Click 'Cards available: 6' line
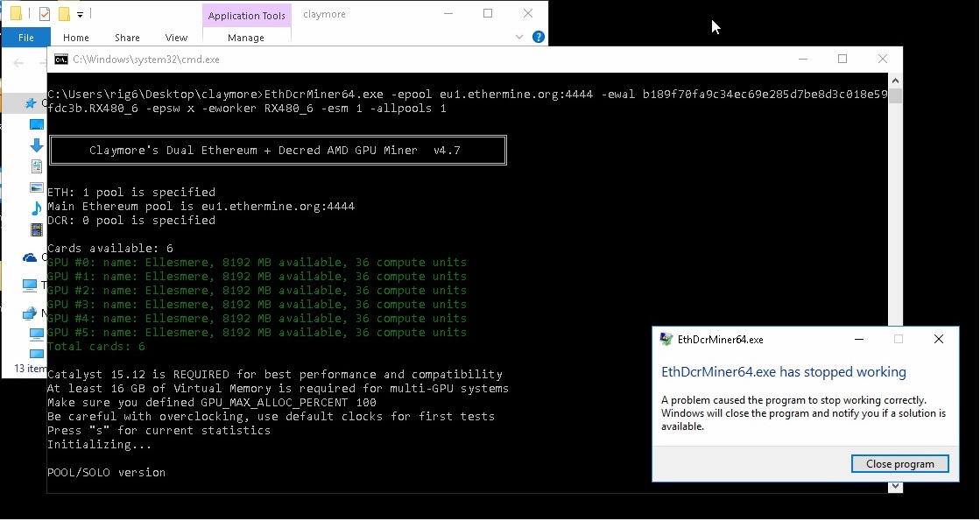The height and width of the screenshot is (521, 980). click(x=110, y=248)
